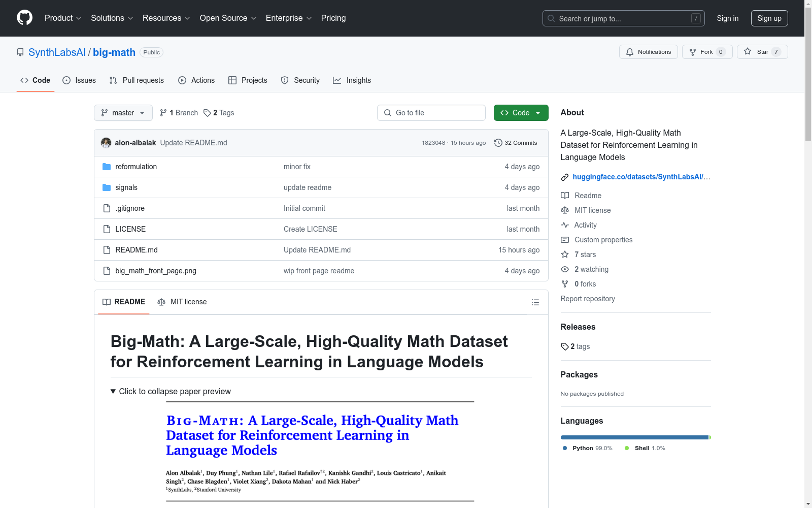
Task: Click the paper preview title image
Action: 320,452
